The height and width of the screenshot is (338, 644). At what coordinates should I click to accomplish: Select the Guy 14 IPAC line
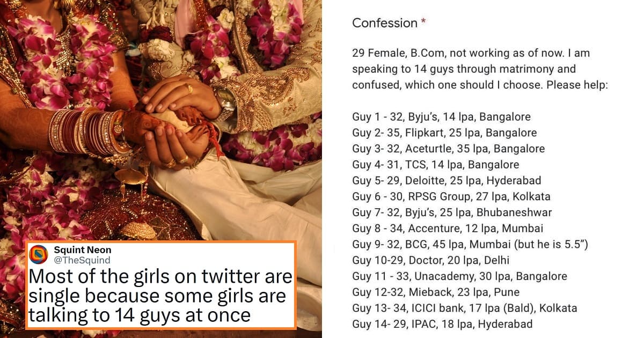(442, 324)
